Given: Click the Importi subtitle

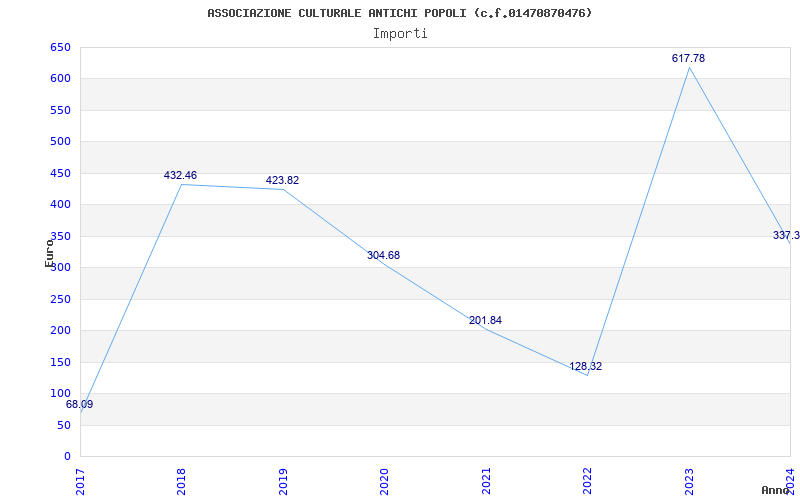Looking at the screenshot, I should click(400, 34).
